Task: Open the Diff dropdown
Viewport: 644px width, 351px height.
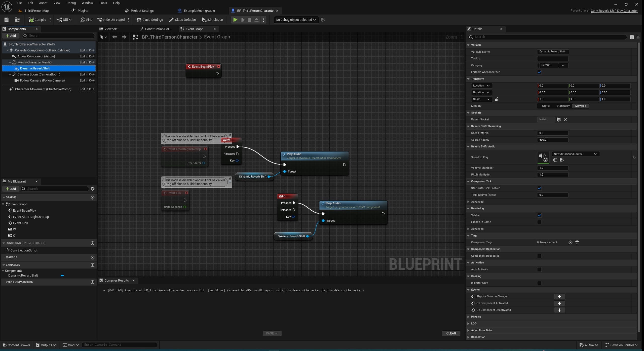Action: click(64, 20)
